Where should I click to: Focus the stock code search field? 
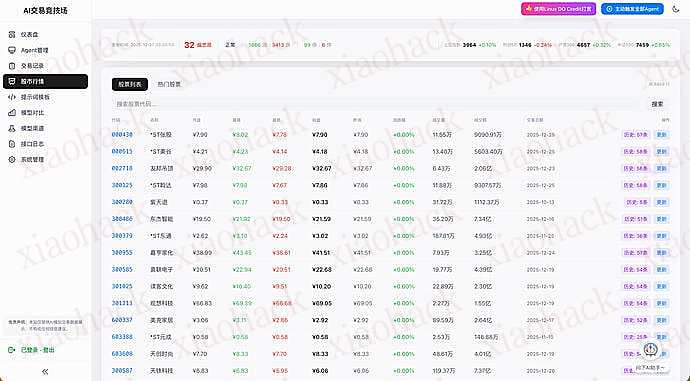tap(375, 104)
